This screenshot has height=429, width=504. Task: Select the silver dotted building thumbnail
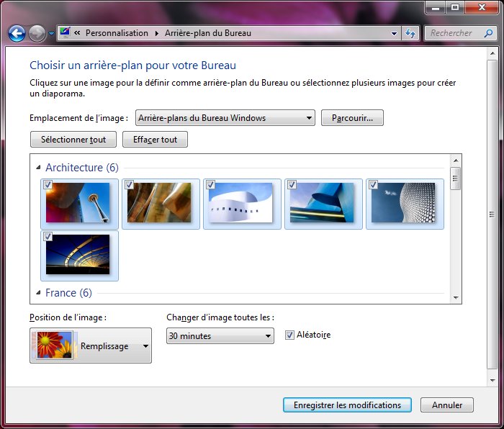[x=403, y=203]
